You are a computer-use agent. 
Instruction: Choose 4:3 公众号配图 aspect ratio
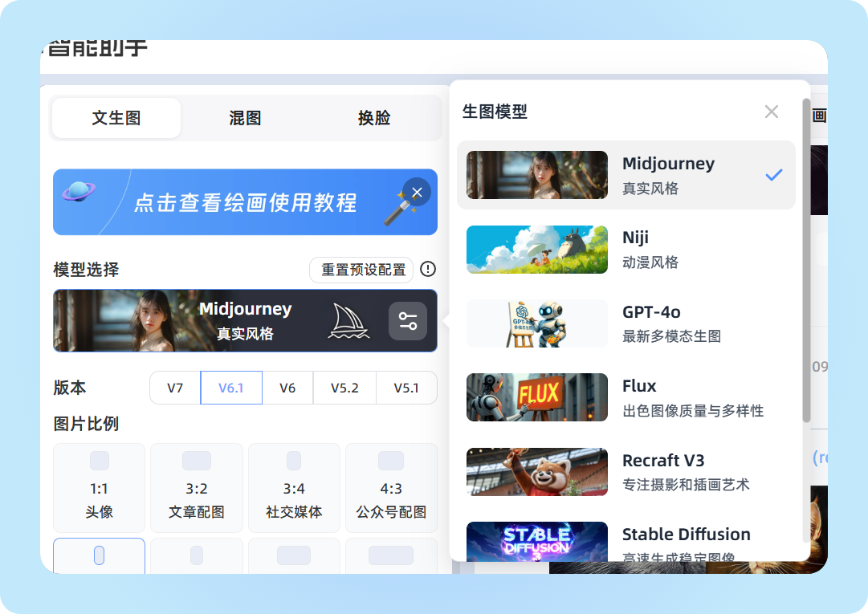[x=391, y=488]
